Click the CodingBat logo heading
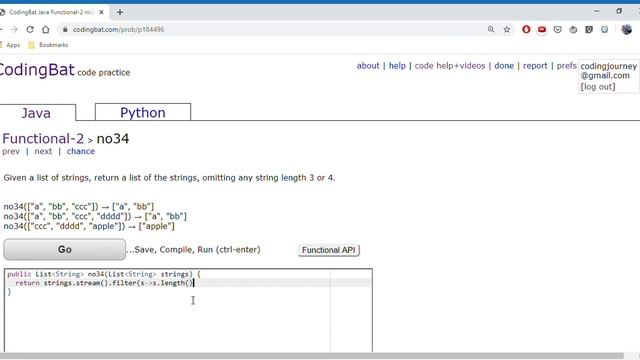The image size is (640, 360). pos(37,70)
